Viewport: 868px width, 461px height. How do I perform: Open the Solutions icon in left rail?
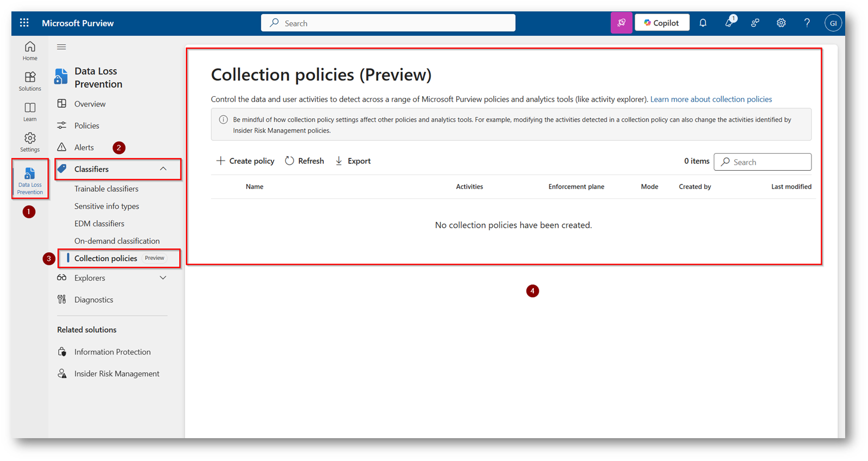tap(30, 81)
